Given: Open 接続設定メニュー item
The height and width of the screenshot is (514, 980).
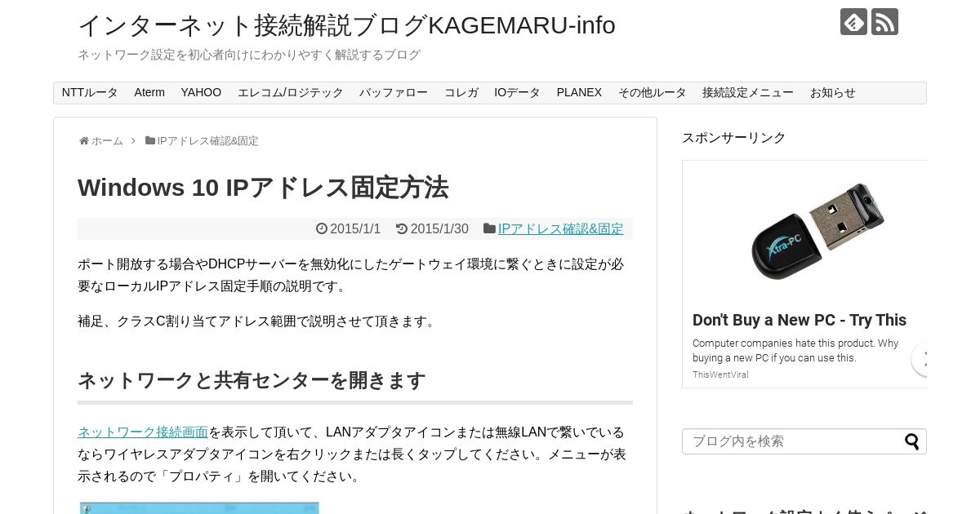Looking at the screenshot, I should tap(748, 93).
